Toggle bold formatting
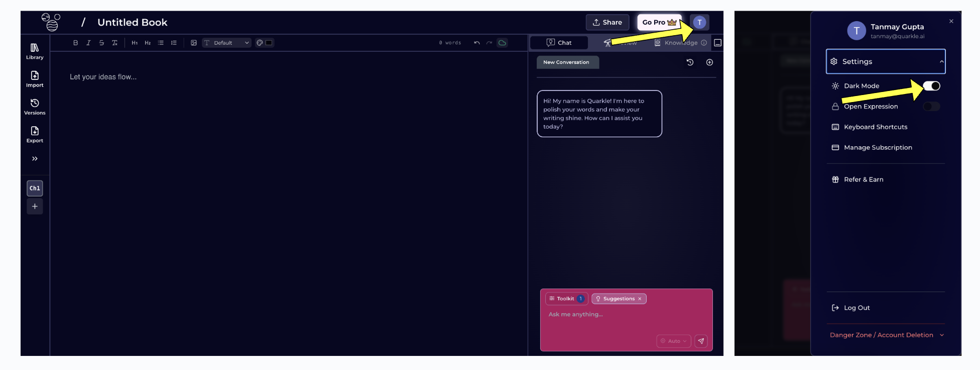 pos(75,43)
